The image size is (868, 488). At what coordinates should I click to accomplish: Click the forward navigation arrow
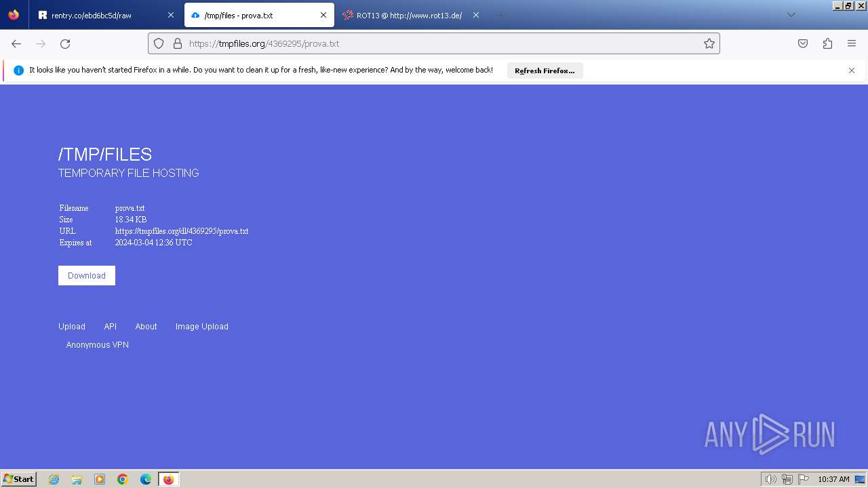(x=41, y=43)
